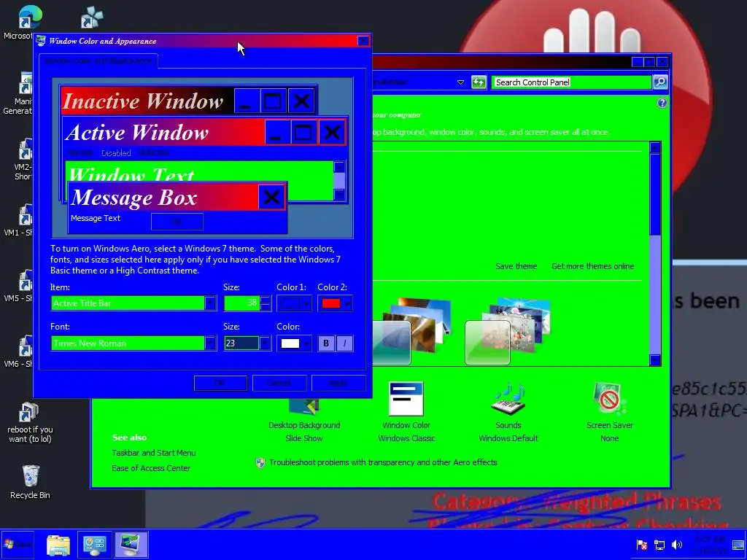The width and height of the screenshot is (747, 560).
Task: Open Sounds Windows Default setting
Action: click(x=508, y=413)
